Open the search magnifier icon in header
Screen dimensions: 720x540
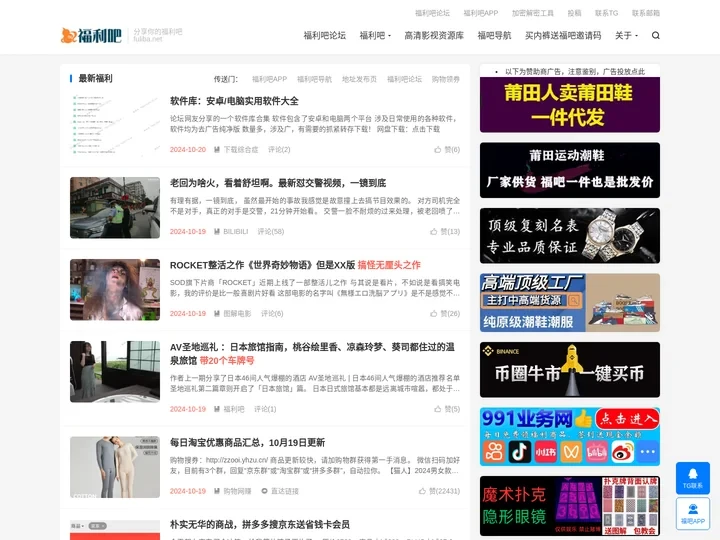[655, 35]
